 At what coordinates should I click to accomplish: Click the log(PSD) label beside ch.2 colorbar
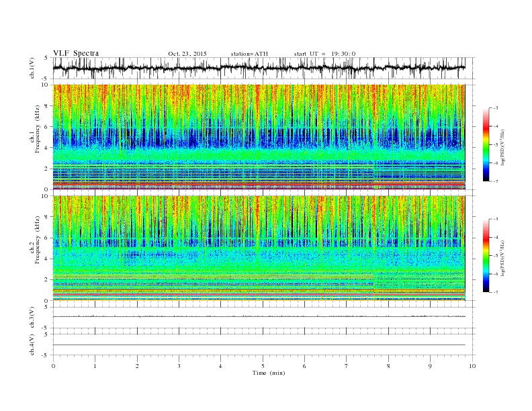click(x=502, y=258)
